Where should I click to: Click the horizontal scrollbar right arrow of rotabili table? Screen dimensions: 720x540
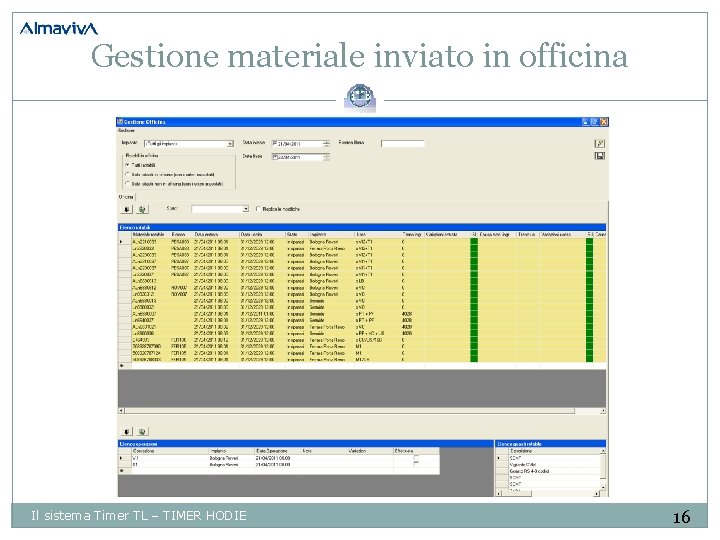pyautogui.click(x=603, y=411)
